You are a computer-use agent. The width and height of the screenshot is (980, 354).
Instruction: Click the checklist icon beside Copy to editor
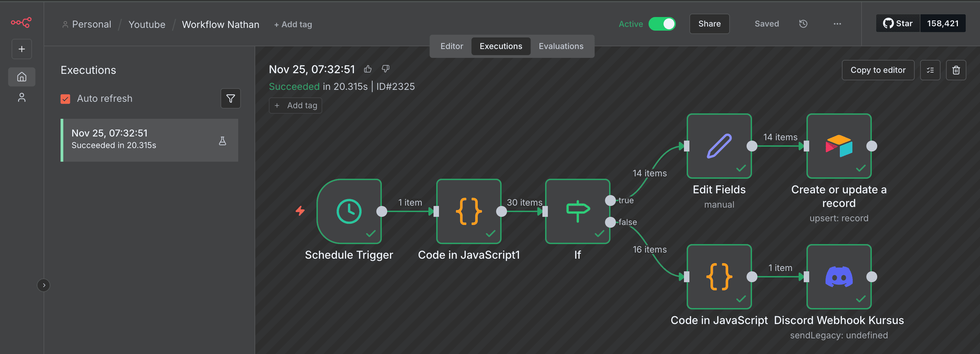point(930,70)
